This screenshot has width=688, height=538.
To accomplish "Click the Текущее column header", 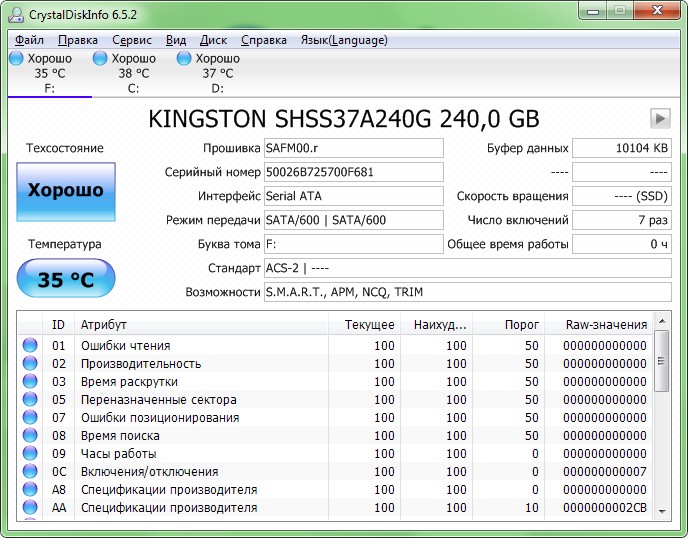I will [365, 324].
